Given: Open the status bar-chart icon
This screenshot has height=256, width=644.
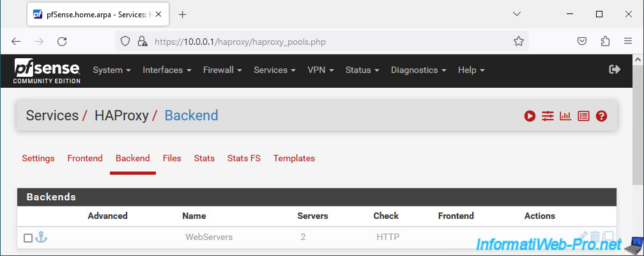Looking at the screenshot, I should (565, 116).
